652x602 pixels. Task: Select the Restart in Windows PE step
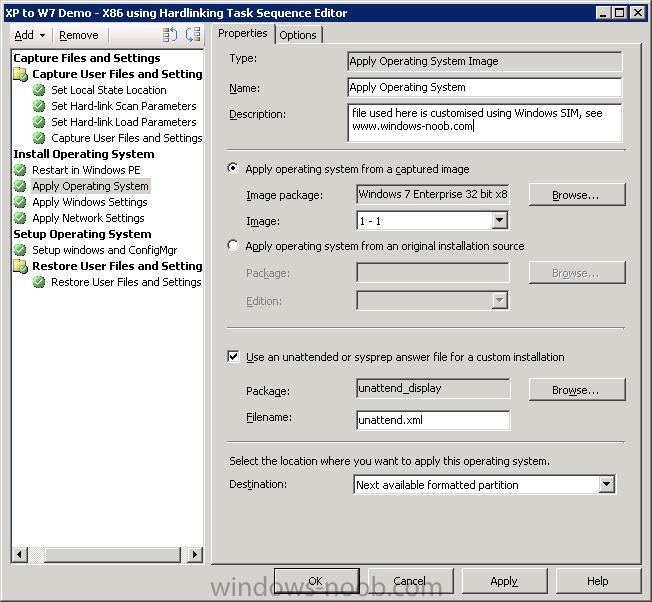[x=86, y=170]
